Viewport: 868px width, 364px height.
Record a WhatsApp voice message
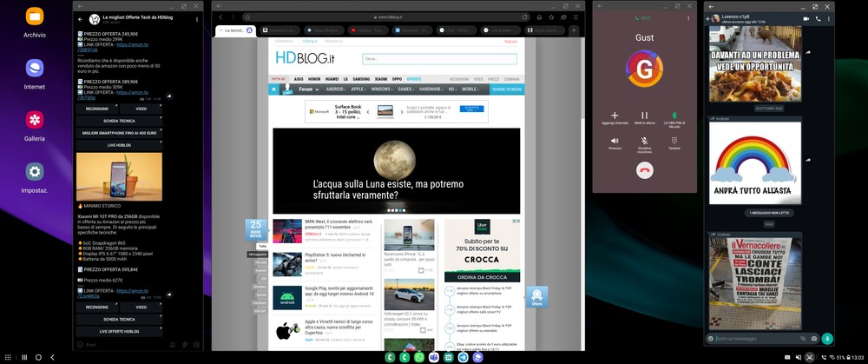(x=827, y=338)
